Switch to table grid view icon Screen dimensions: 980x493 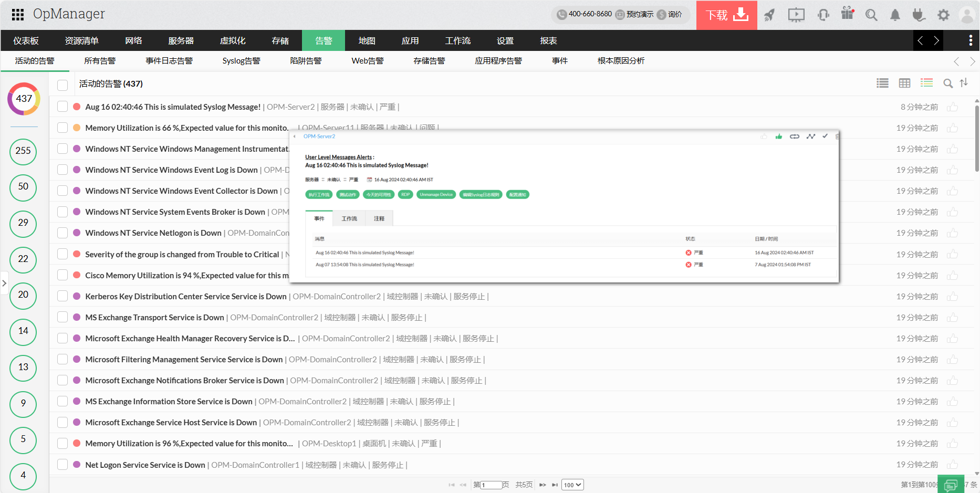pyautogui.click(x=904, y=83)
